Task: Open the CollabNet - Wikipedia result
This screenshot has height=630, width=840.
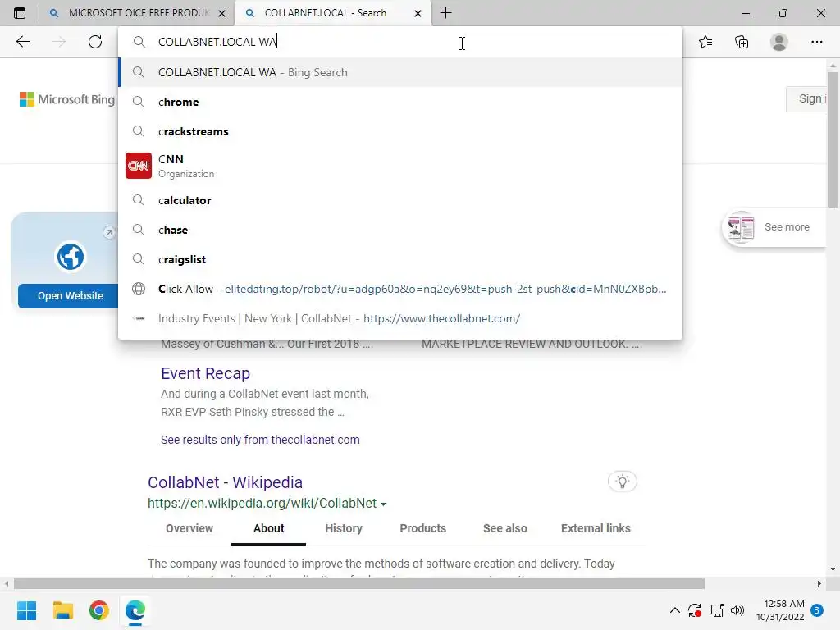Action: click(225, 482)
